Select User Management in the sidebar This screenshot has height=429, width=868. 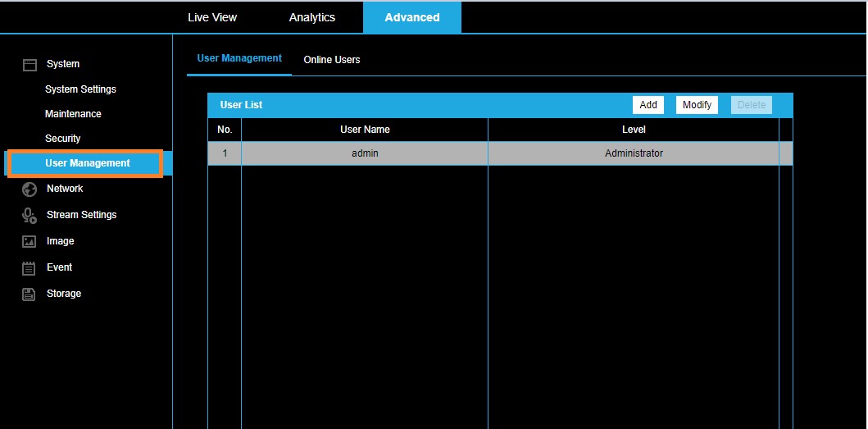[x=87, y=163]
